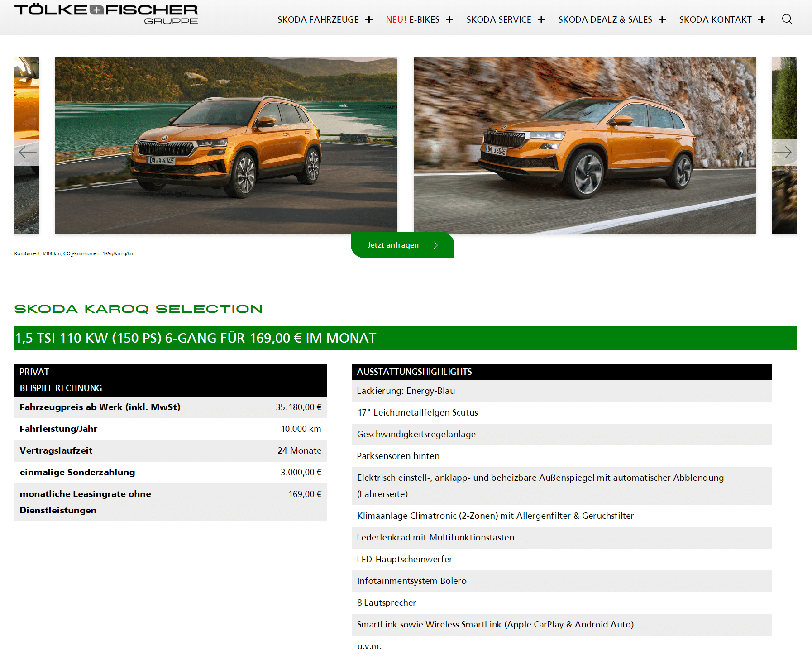Open the Skoda Dealz & Sales menu
Image resolution: width=812 pixels, height=660 pixels.
pyautogui.click(x=605, y=19)
